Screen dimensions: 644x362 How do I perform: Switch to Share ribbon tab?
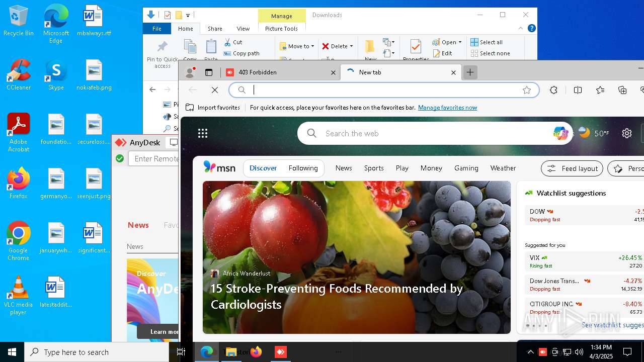click(215, 29)
